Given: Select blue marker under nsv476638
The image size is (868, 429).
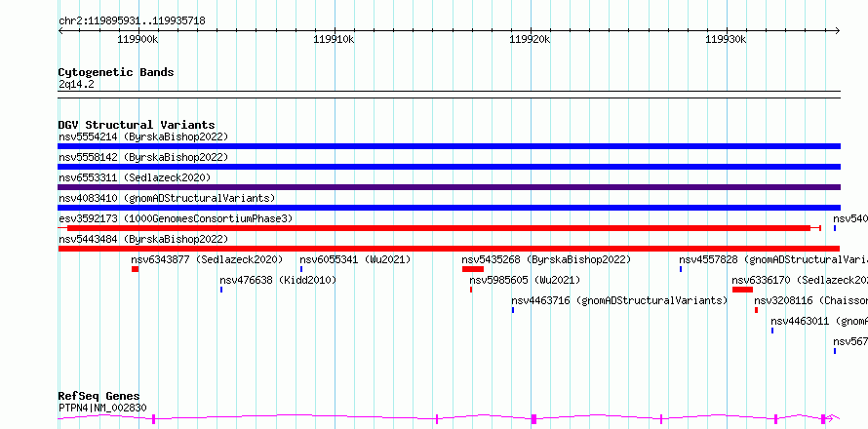Looking at the screenshot, I should (x=221, y=290).
